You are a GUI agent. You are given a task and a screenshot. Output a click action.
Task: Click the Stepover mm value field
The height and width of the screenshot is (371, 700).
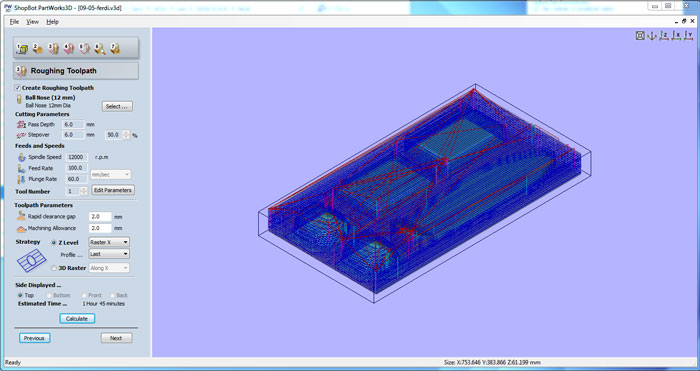(74, 135)
